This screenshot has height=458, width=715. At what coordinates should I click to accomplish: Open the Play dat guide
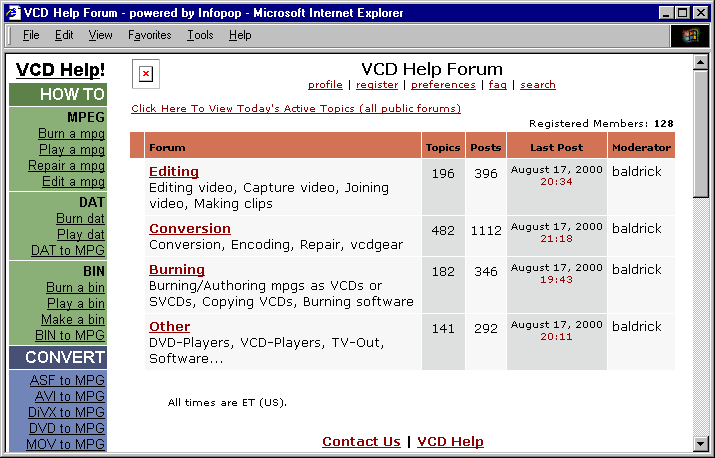pos(81,234)
